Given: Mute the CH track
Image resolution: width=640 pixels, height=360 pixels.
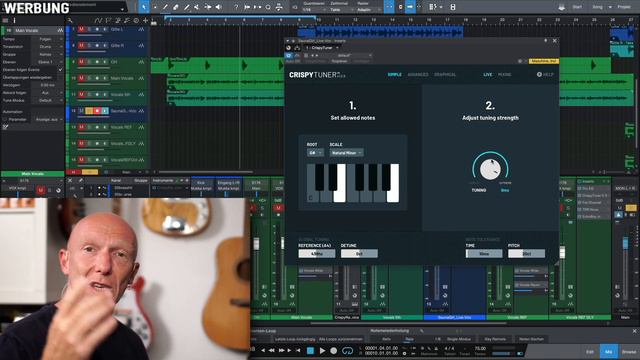Looking at the screenshot, I should pos(81,62).
